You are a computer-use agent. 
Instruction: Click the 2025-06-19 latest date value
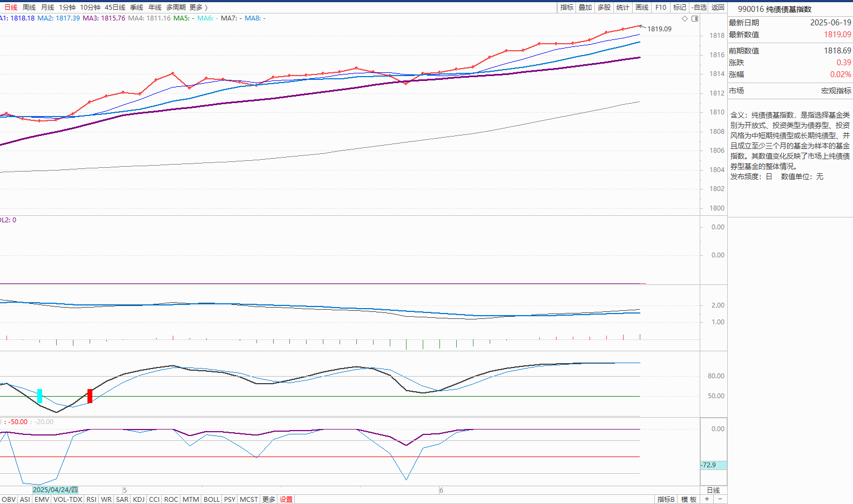pos(831,23)
